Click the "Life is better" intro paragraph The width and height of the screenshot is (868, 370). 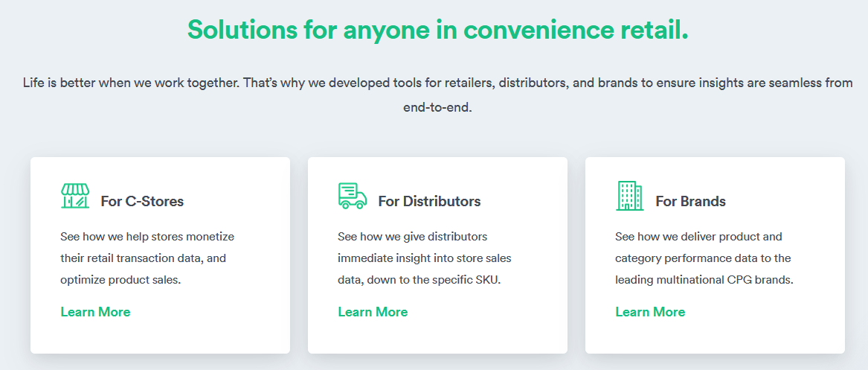pos(437,83)
